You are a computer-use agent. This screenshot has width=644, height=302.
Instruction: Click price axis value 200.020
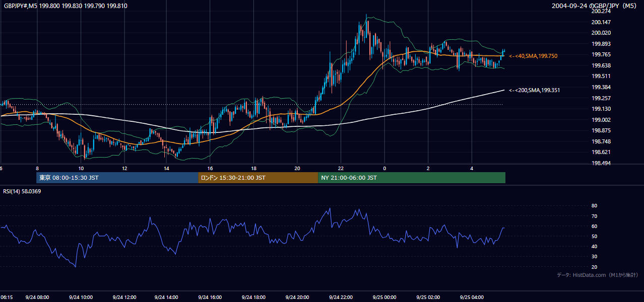[x=601, y=33]
